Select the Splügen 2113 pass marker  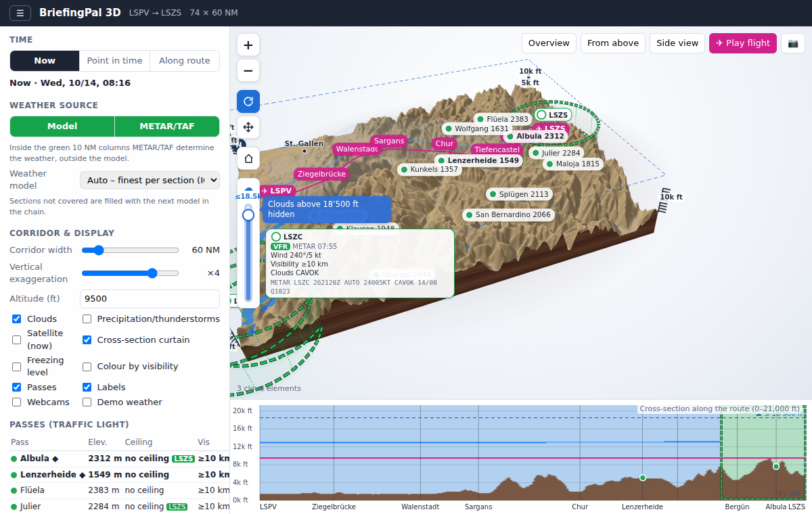tap(519, 194)
